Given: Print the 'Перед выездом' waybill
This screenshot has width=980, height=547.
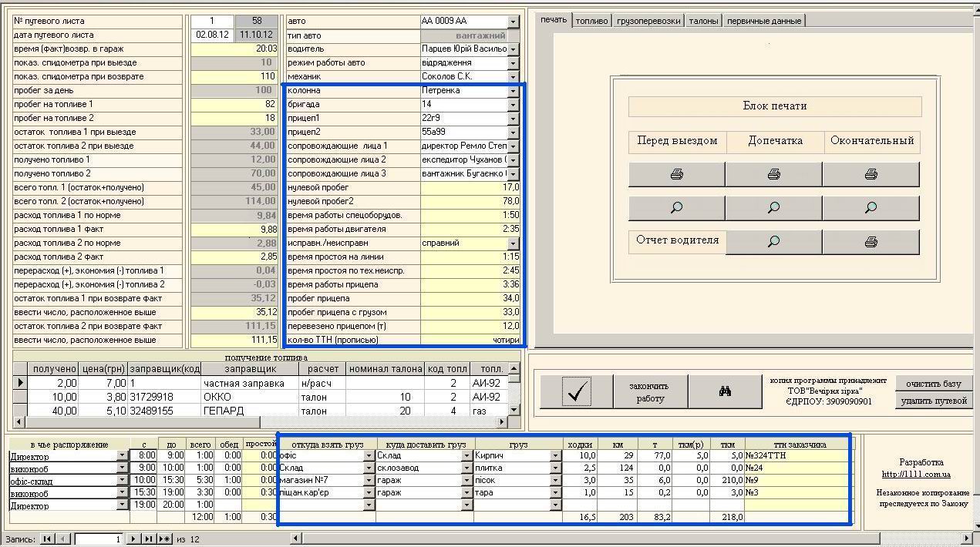Looking at the screenshot, I should [x=676, y=174].
